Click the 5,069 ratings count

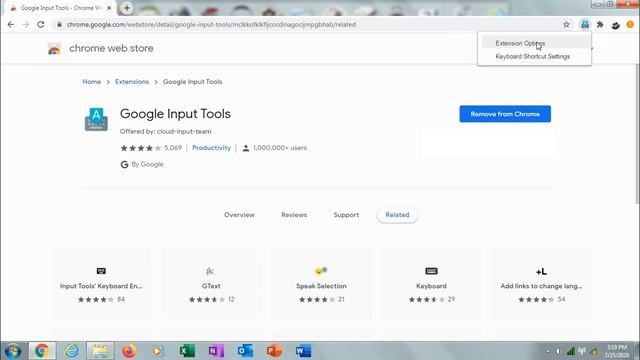pyautogui.click(x=173, y=148)
